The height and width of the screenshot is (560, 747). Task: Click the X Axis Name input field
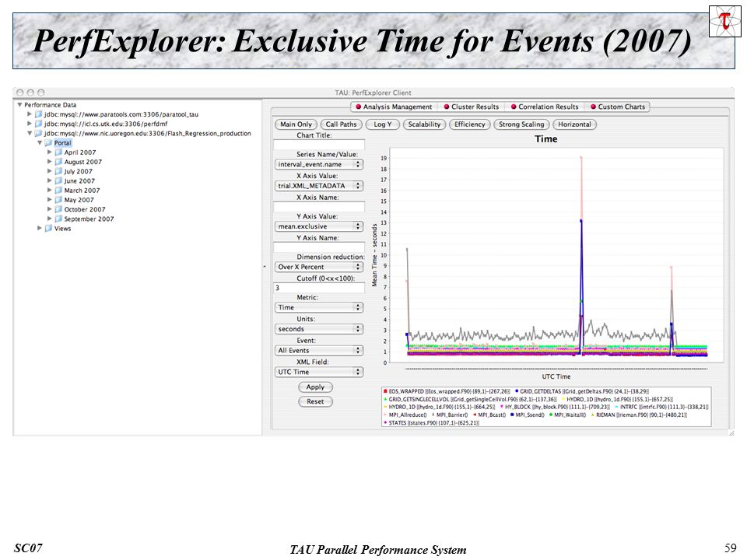[x=319, y=207]
